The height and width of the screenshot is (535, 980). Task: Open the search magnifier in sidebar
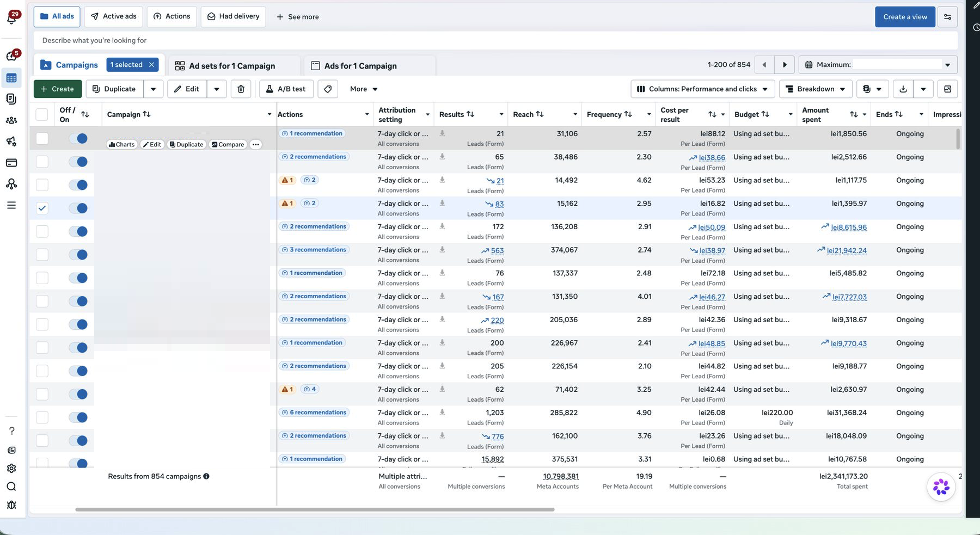(11, 487)
